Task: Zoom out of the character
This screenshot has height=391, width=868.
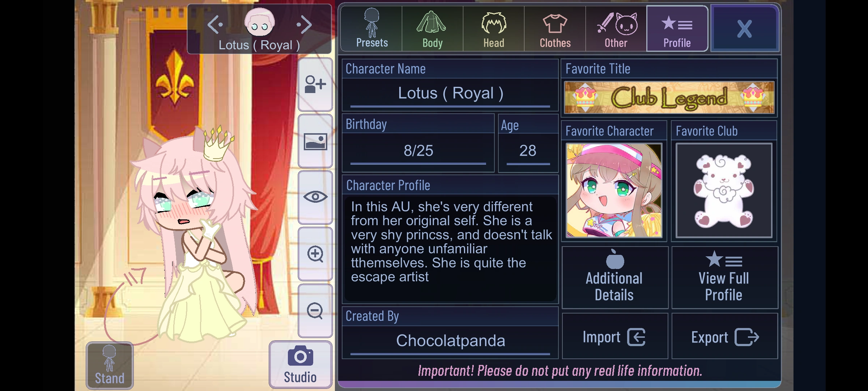Action: (315, 311)
